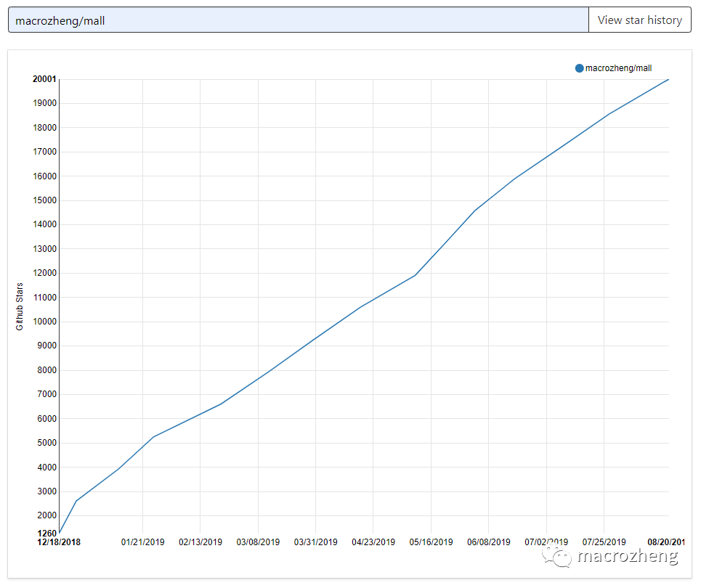Click the Github Stars y-axis title
Viewport: 701px width, 588px height.
coord(19,306)
